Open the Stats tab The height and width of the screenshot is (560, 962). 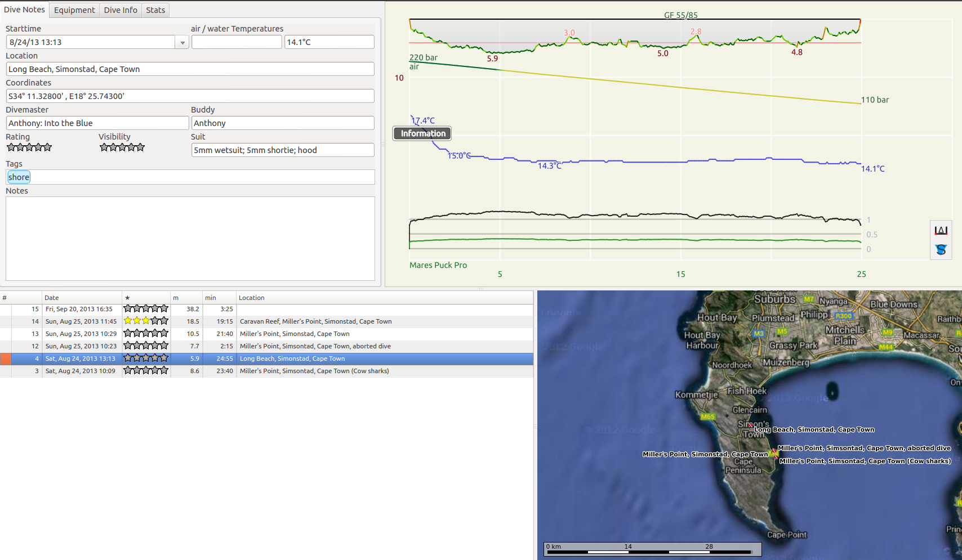tap(155, 10)
